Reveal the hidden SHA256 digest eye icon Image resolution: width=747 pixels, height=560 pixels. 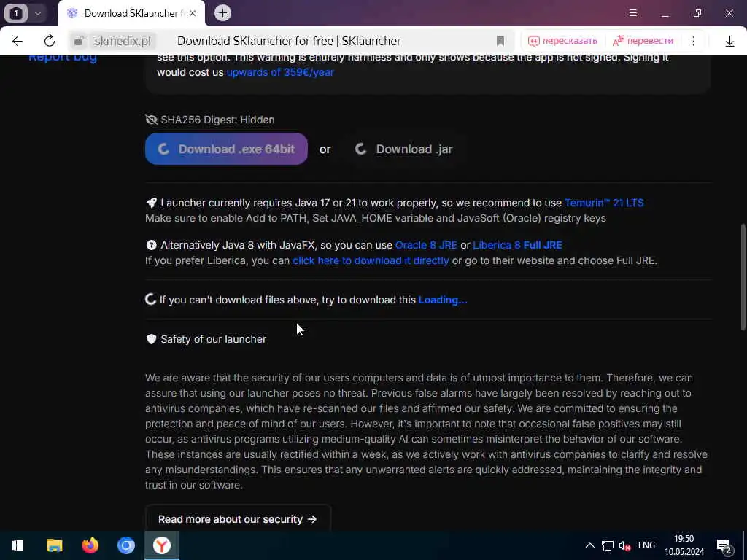click(152, 120)
